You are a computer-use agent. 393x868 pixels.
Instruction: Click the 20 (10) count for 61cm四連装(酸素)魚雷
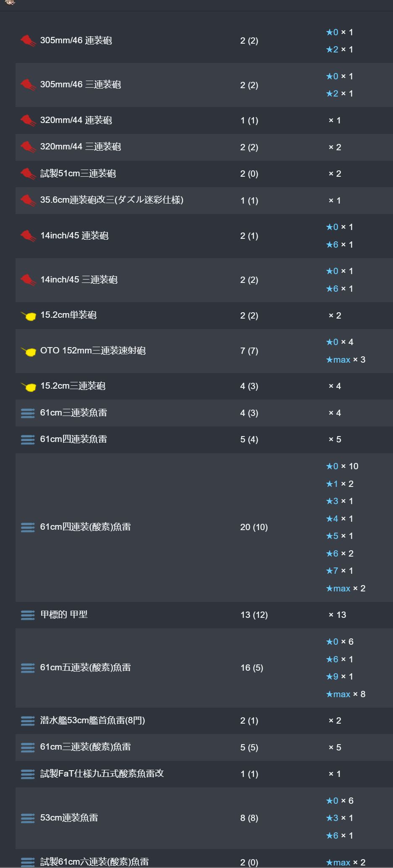(254, 527)
